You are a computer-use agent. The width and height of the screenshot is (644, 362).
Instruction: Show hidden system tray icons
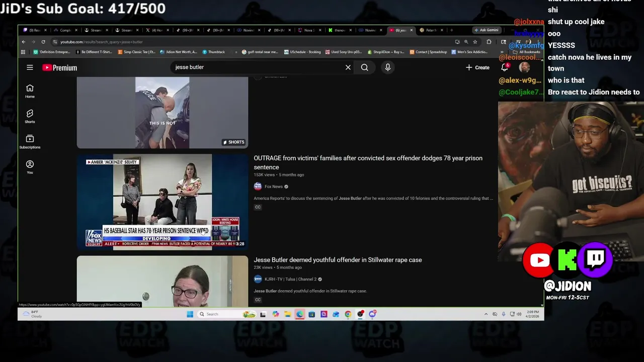pyautogui.click(x=486, y=314)
